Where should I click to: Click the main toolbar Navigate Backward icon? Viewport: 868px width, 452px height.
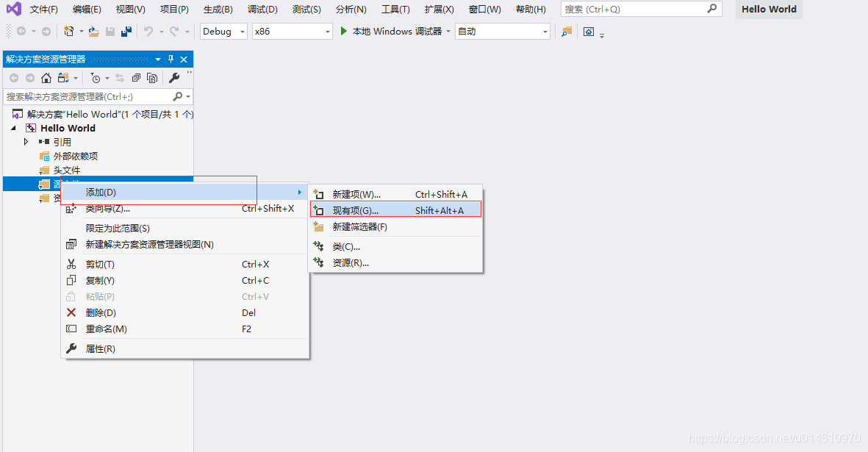pos(21,32)
